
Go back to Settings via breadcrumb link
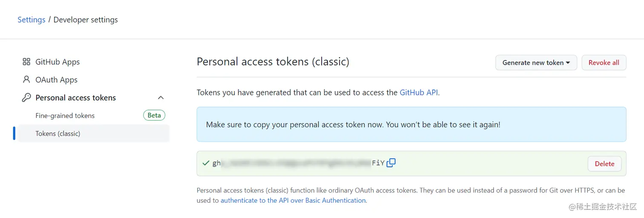(31, 20)
